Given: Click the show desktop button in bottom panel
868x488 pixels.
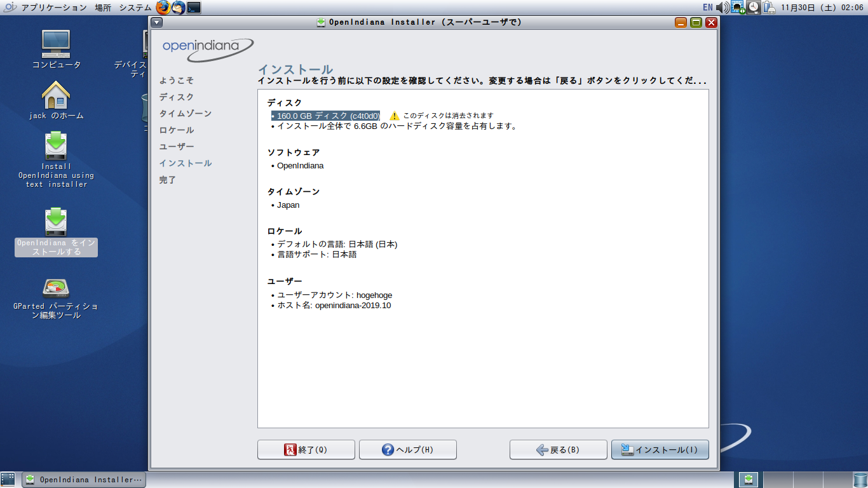Looking at the screenshot, I should point(8,480).
